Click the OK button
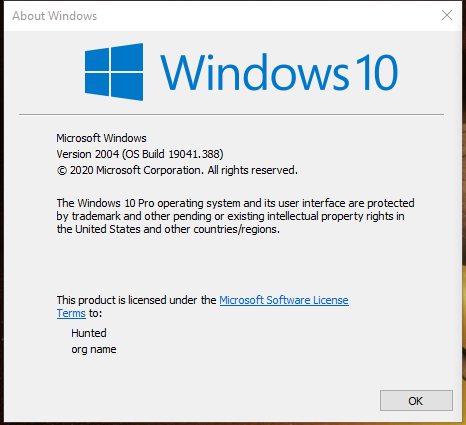The height and width of the screenshot is (425, 466). coord(416,400)
